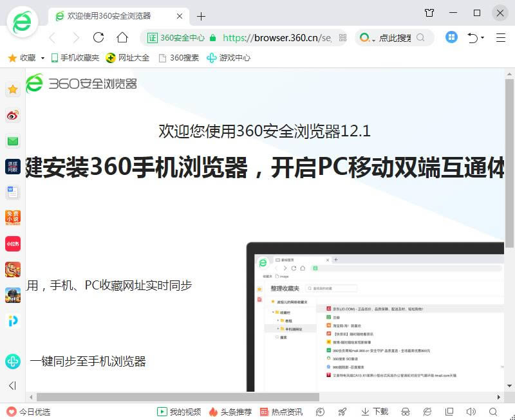
Task: Reload the page with the refresh button
Action: (x=98, y=38)
